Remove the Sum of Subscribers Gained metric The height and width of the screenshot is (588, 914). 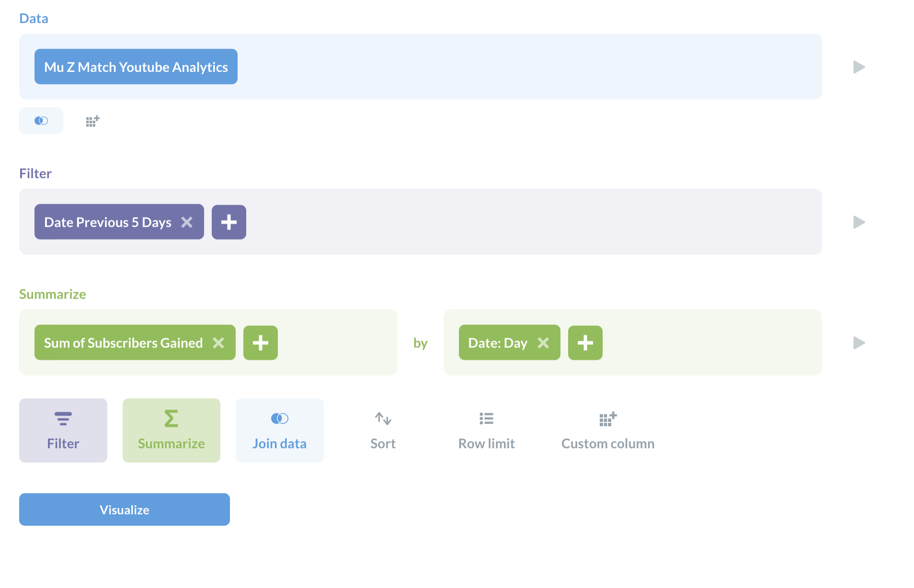(x=218, y=343)
